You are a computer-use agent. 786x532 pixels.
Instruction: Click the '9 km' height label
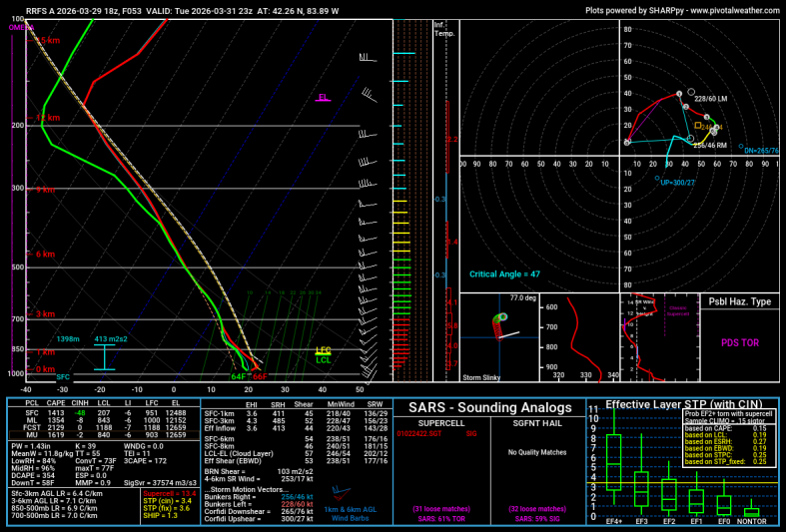point(45,190)
